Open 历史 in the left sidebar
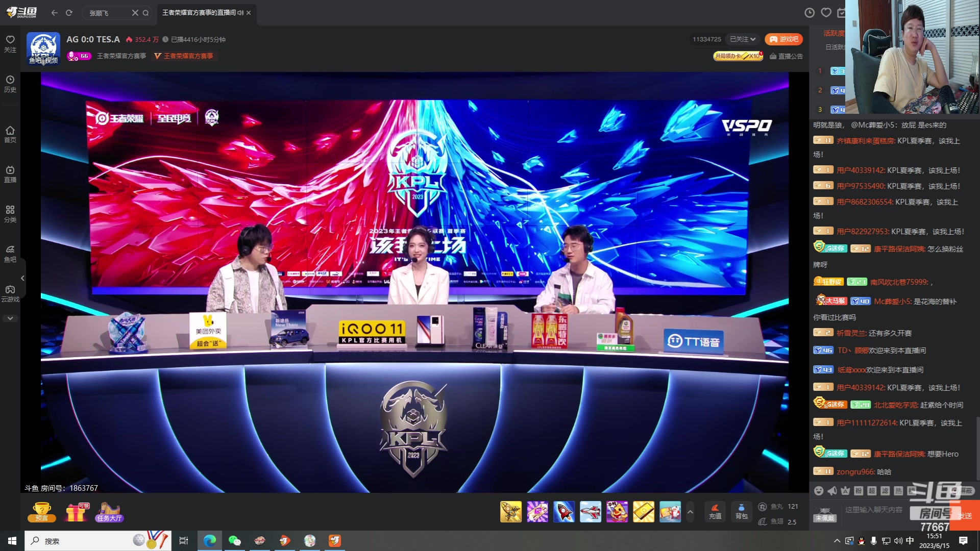 click(x=10, y=84)
